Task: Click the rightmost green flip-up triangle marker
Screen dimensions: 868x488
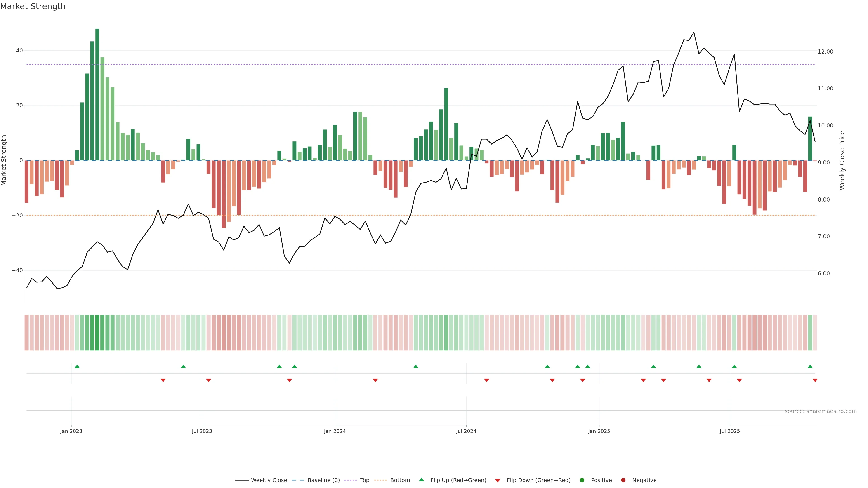Action: tap(810, 366)
